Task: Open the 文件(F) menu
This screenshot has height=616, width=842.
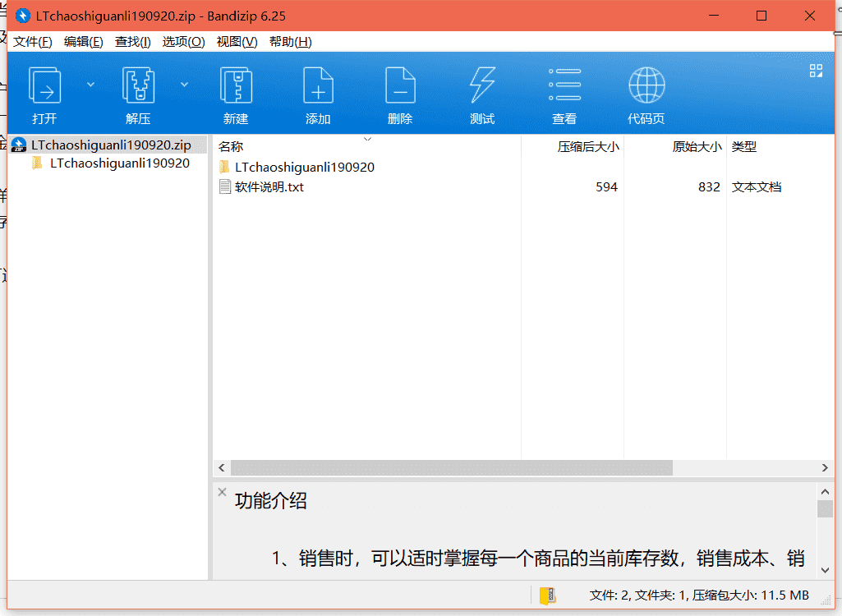Action: [33, 42]
